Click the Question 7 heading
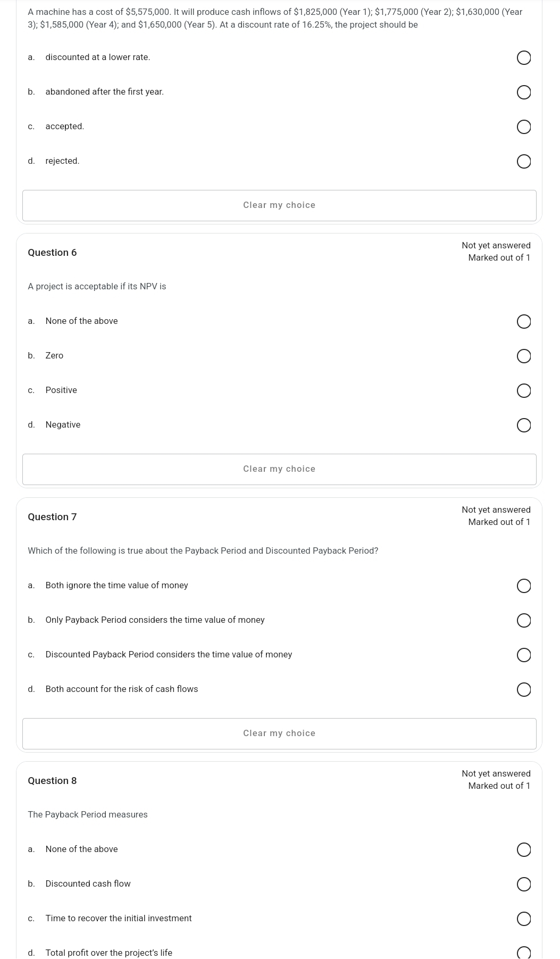 52,517
